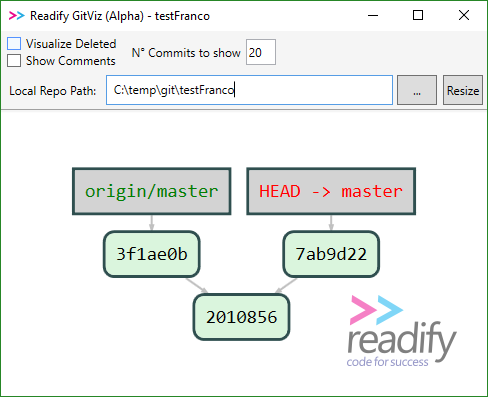Focus the Local Repo Path text box
This screenshot has height=397, width=488.
tap(249, 90)
